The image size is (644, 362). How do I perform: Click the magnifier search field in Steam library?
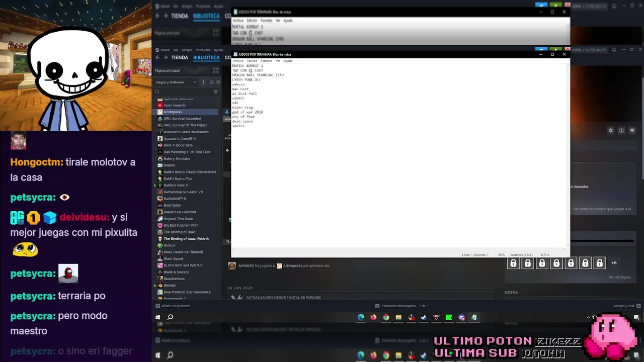pos(184,92)
